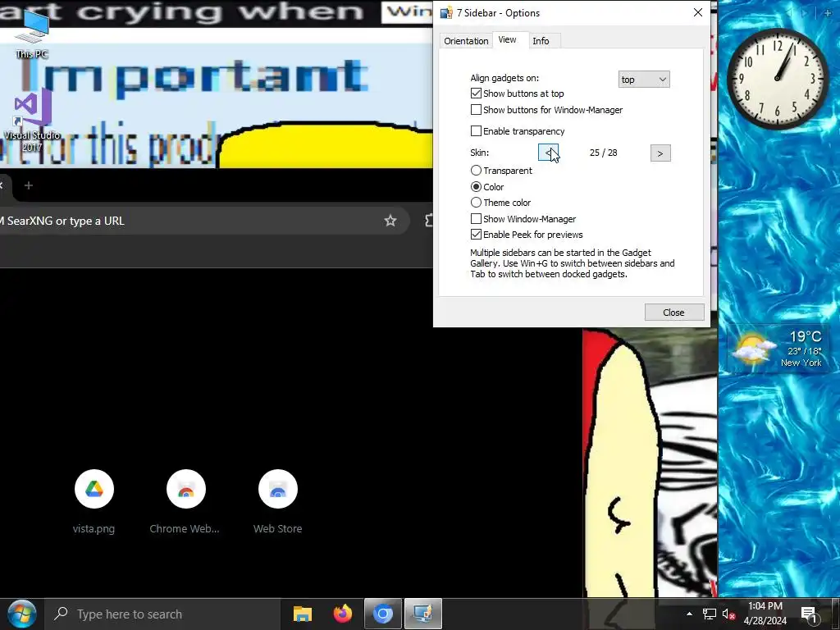Click the taskbar search magnifier icon
Image resolution: width=840 pixels, height=630 pixels.
click(61, 614)
